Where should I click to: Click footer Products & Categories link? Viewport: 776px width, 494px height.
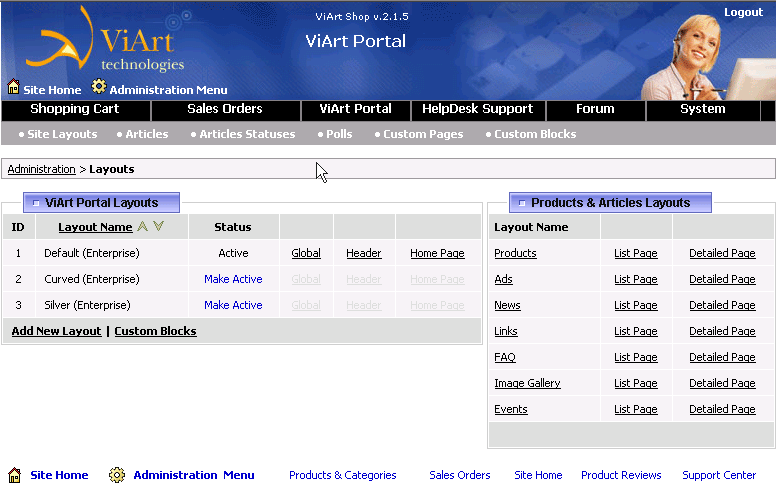tap(343, 475)
